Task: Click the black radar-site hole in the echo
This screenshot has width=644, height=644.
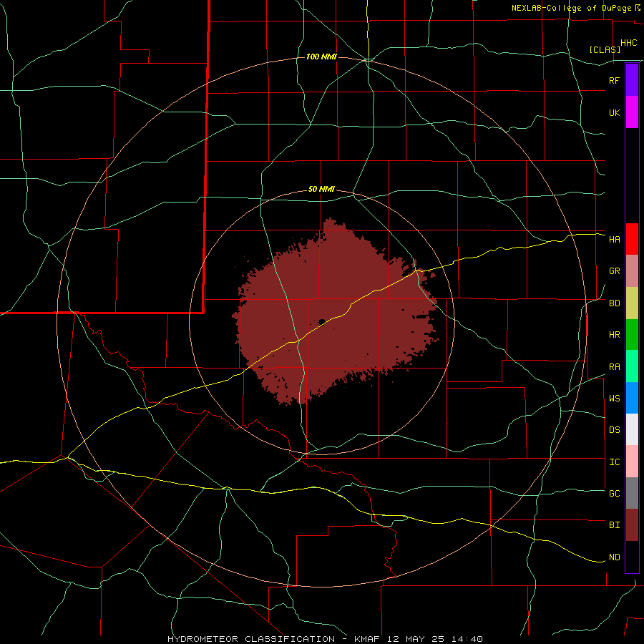Action: click(x=321, y=321)
